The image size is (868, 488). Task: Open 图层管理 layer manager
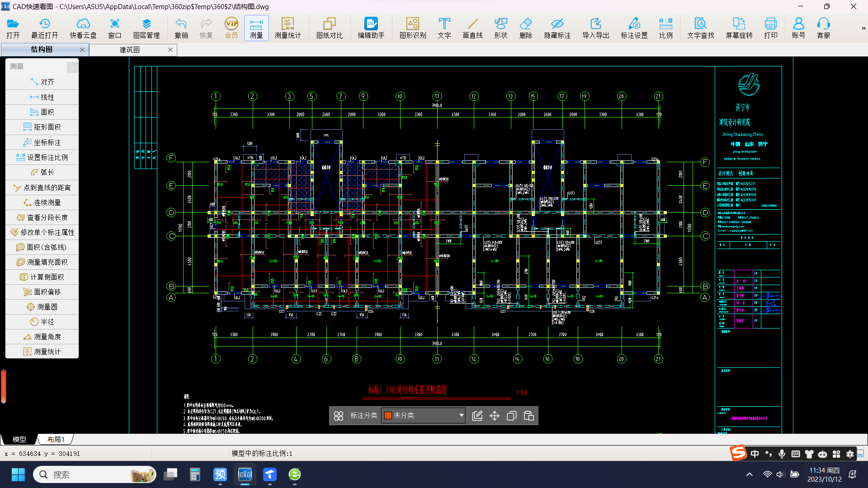(146, 28)
